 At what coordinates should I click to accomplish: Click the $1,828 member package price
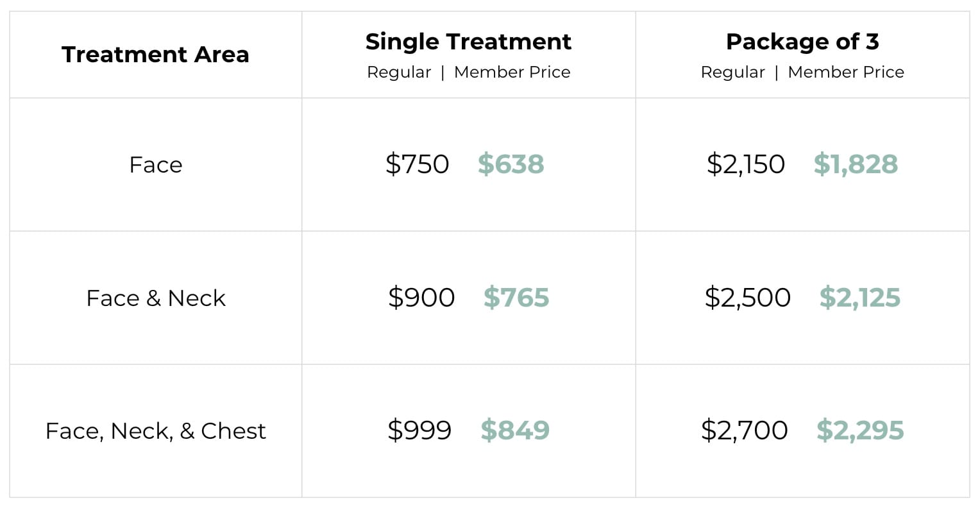pyautogui.click(x=856, y=164)
